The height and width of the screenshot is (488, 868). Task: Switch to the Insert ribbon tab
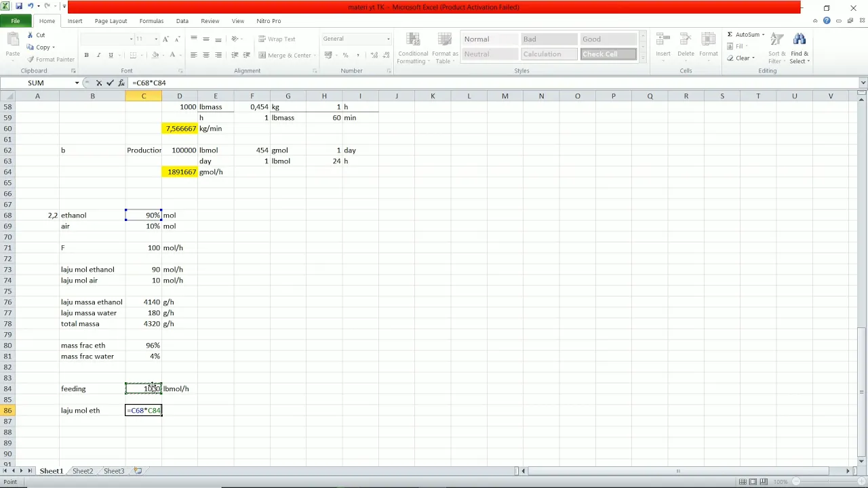(75, 21)
